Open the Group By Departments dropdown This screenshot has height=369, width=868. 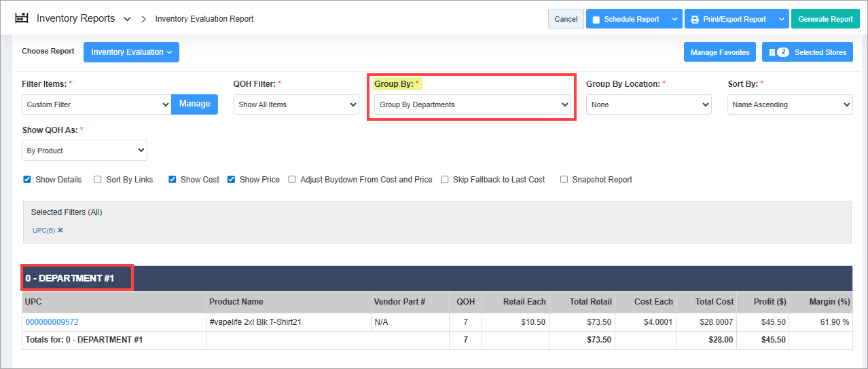tap(473, 104)
